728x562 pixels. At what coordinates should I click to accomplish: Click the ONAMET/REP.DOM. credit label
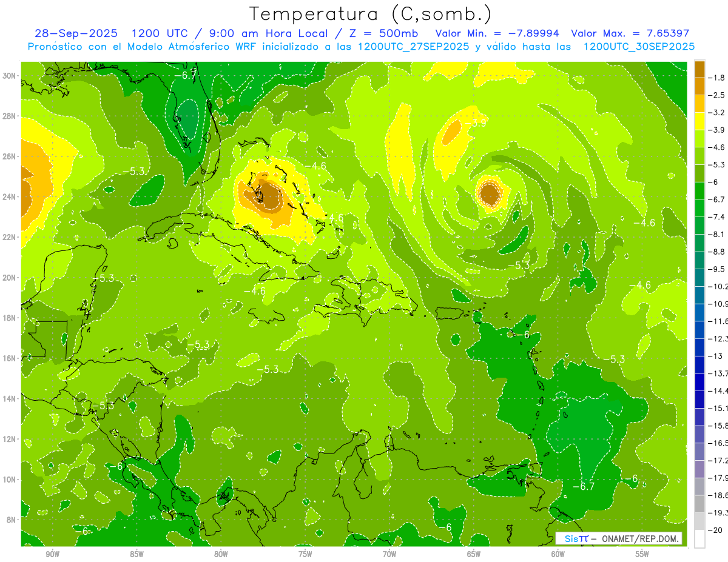(x=641, y=539)
